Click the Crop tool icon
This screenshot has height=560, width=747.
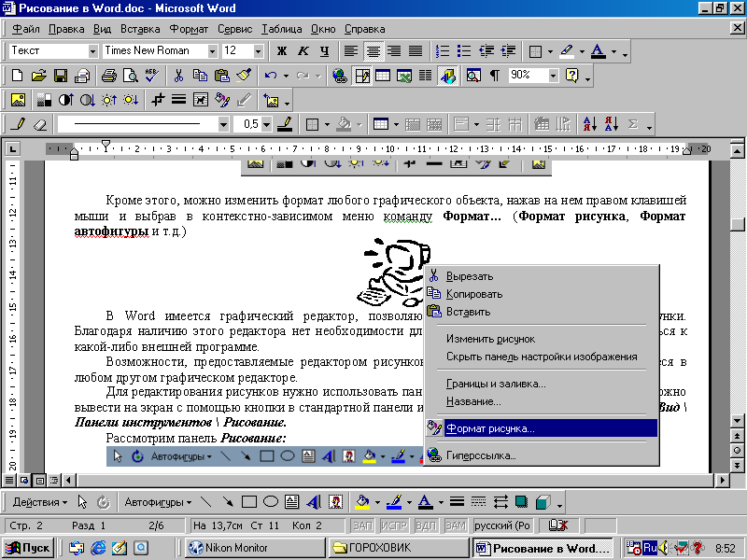click(x=158, y=100)
